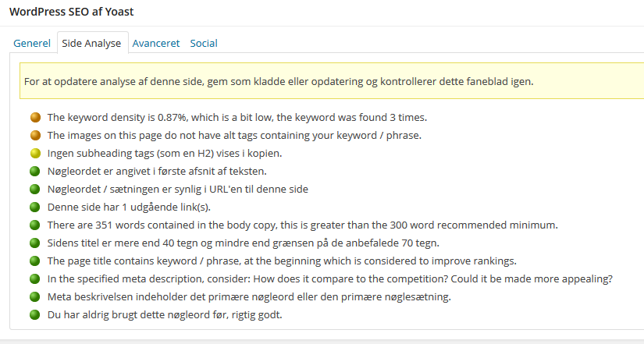This screenshot has width=644, height=344.
Task: Click green dot beside meta description appeal message
Action: (35, 278)
